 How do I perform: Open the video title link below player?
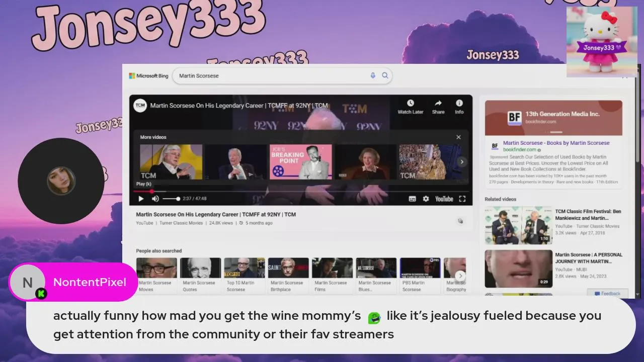point(216,214)
